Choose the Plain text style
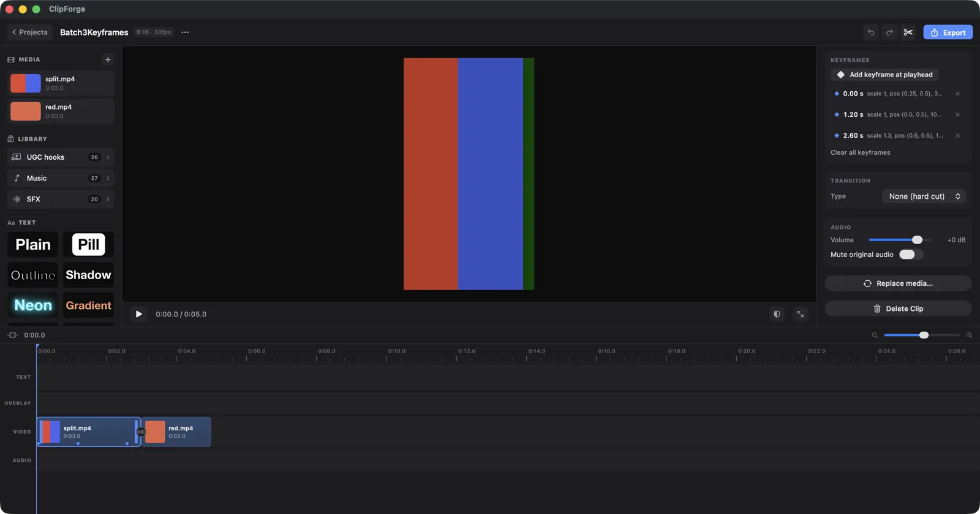Image resolution: width=980 pixels, height=514 pixels. click(33, 245)
